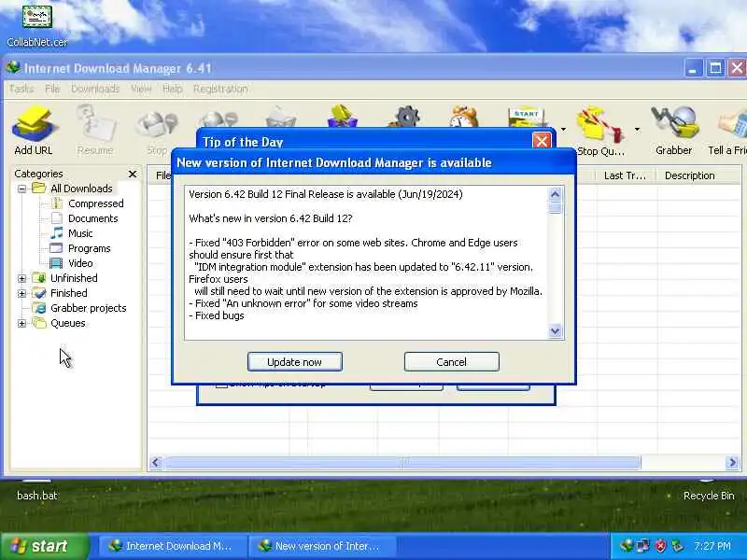Viewport: 747px width, 560px height.
Task: Select the All Downloads category
Action: (81, 189)
